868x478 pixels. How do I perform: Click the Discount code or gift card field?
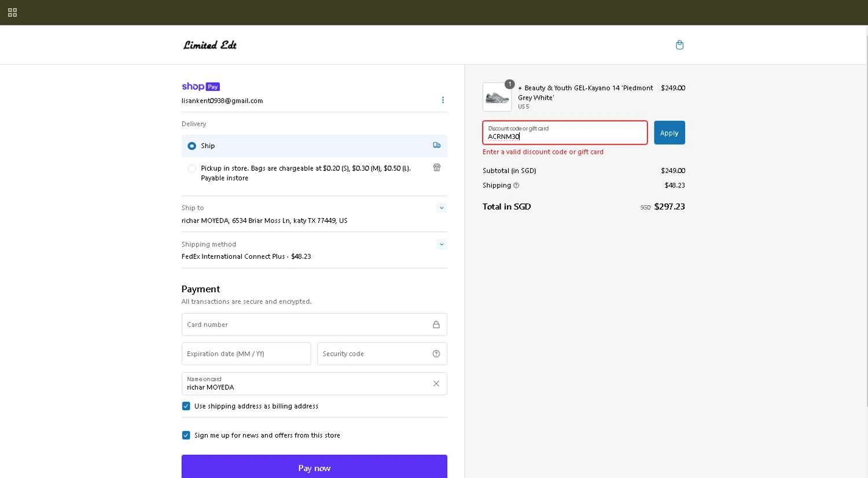[x=565, y=133]
